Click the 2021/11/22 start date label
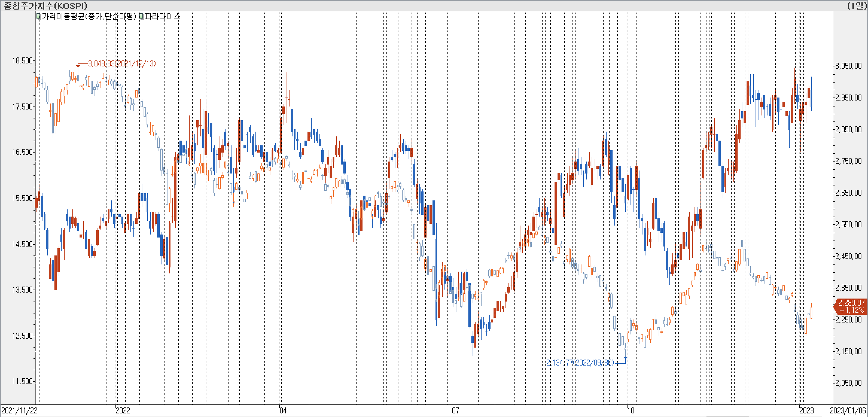868x417 pixels. pos(19,410)
